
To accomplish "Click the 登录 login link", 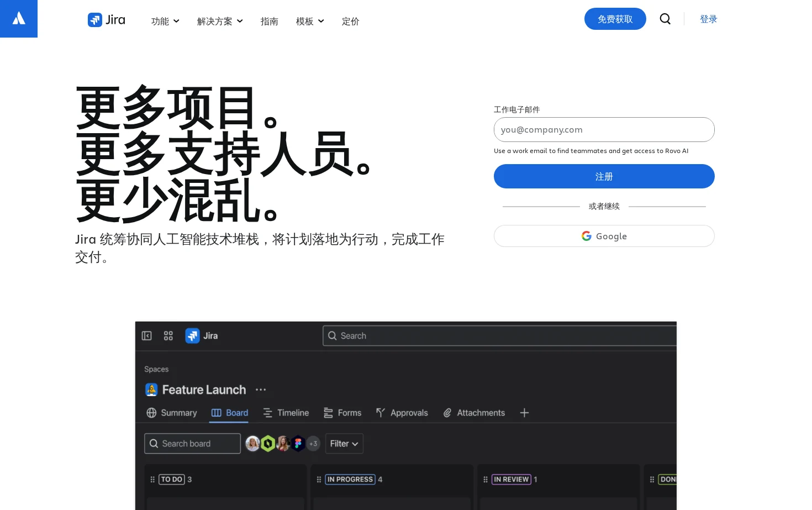I will tap(709, 19).
